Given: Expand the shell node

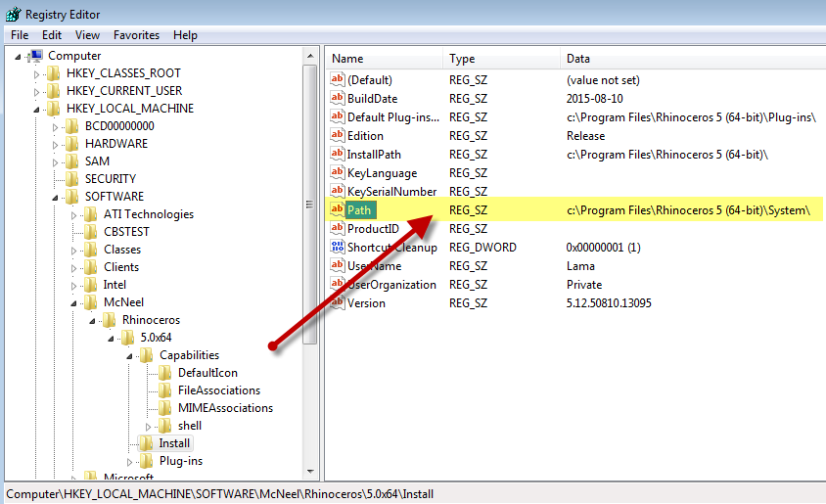Looking at the screenshot, I should pos(148,427).
